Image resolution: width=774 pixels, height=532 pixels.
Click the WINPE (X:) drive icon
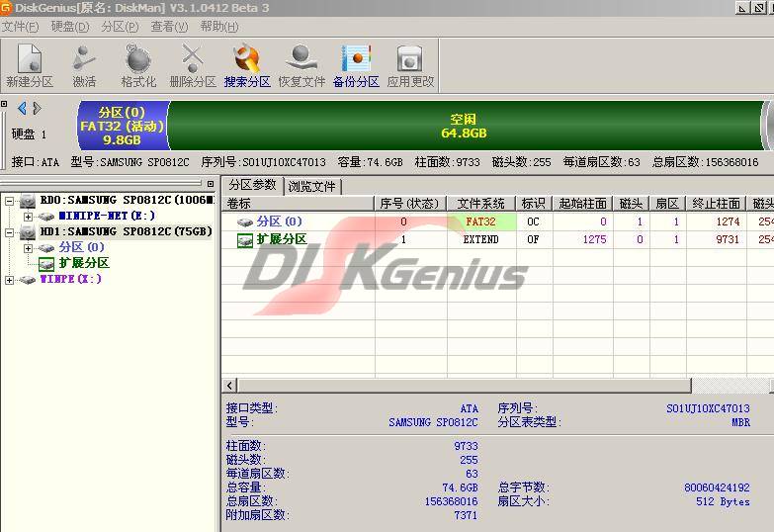click(27, 280)
